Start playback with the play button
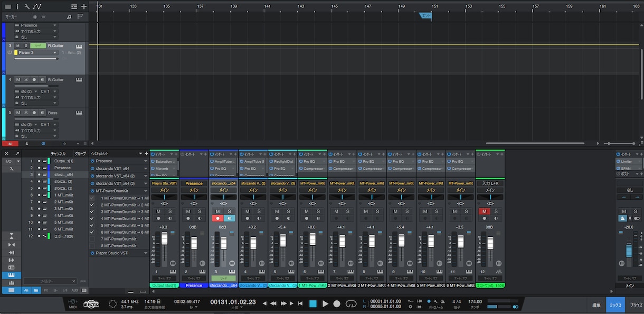The width and height of the screenshot is (644, 314). point(325,303)
